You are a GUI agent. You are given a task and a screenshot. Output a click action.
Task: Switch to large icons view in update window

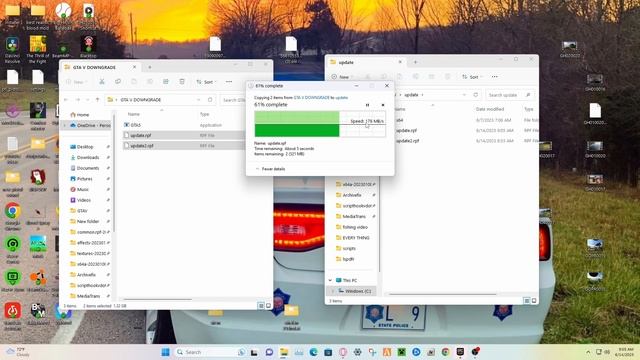(x=534, y=300)
